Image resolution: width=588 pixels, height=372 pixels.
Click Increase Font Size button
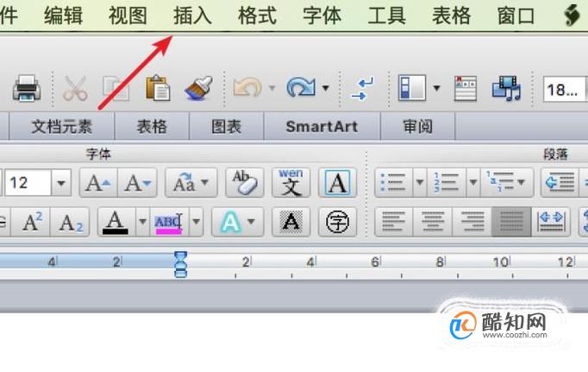pos(98,183)
